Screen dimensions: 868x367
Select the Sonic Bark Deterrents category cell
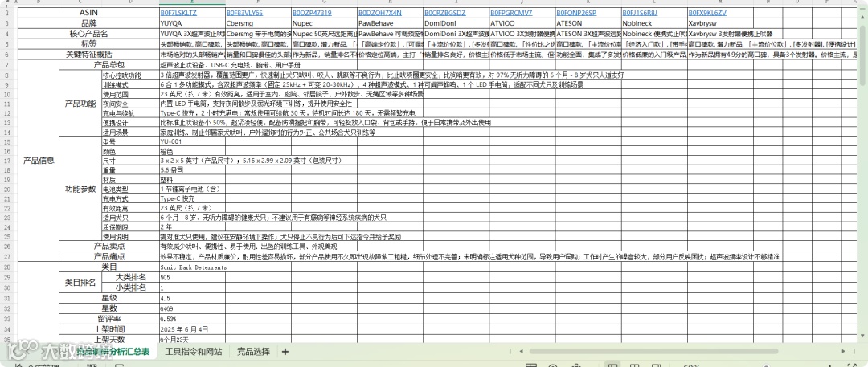(x=192, y=267)
